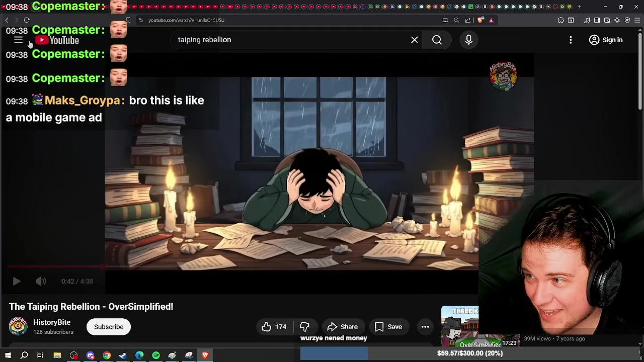Open the HistoryBite channel name link
The height and width of the screenshot is (362, 644).
52,322
